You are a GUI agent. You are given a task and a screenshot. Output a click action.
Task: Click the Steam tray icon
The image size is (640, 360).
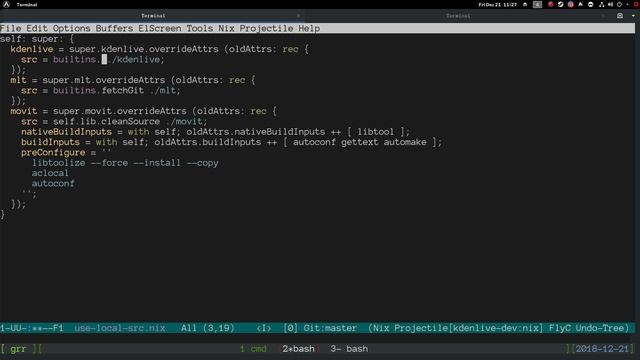(560, 4)
